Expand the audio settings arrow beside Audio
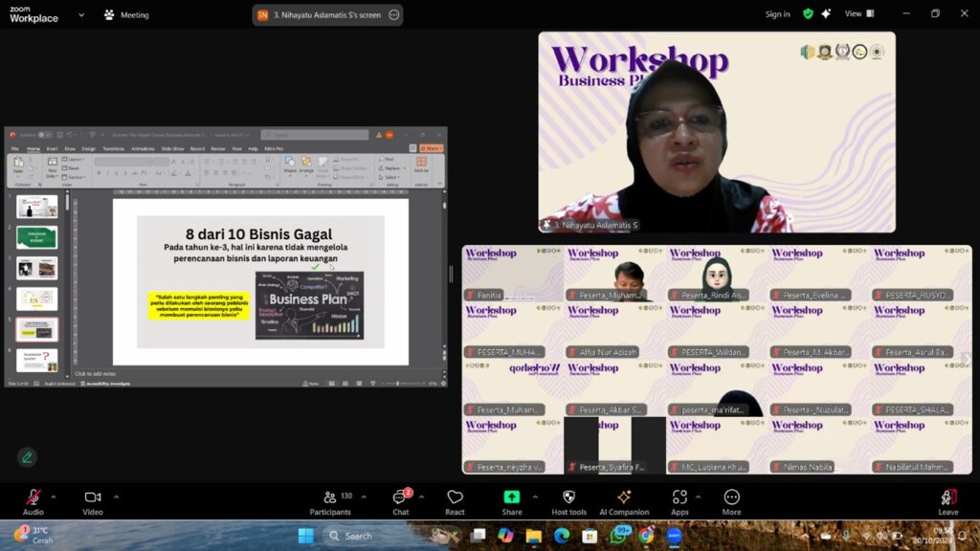This screenshot has height=551, width=980. click(x=54, y=496)
